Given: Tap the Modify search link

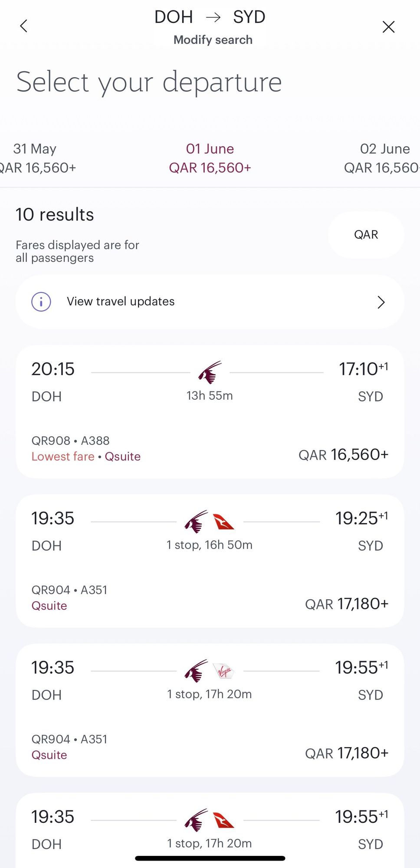Looking at the screenshot, I should click(x=213, y=40).
